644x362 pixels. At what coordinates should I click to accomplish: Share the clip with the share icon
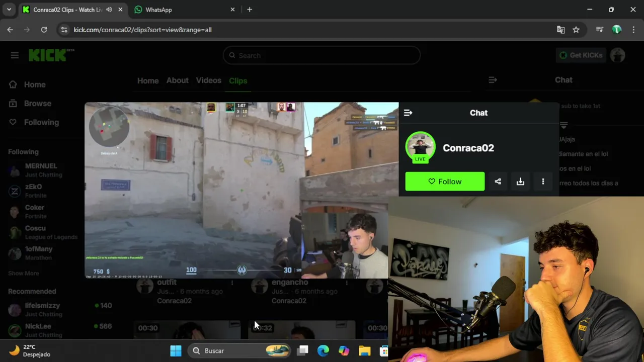(x=498, y=182)
